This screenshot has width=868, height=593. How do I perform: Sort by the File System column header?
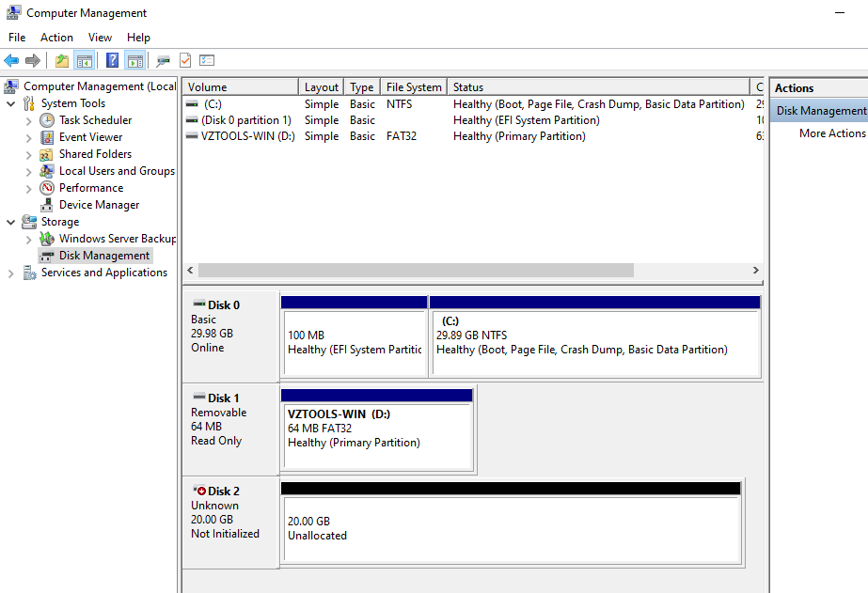(414, 87)
